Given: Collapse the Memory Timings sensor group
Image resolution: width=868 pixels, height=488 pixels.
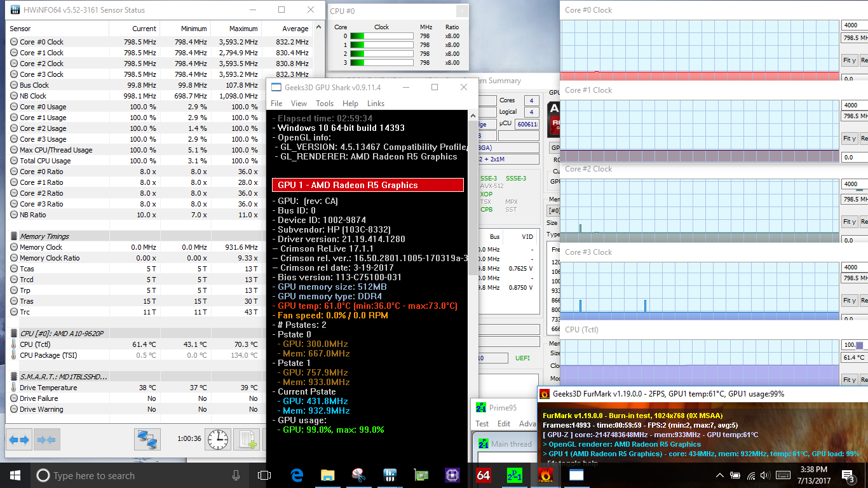Looking at the screenshot, I should click(15, 236).
